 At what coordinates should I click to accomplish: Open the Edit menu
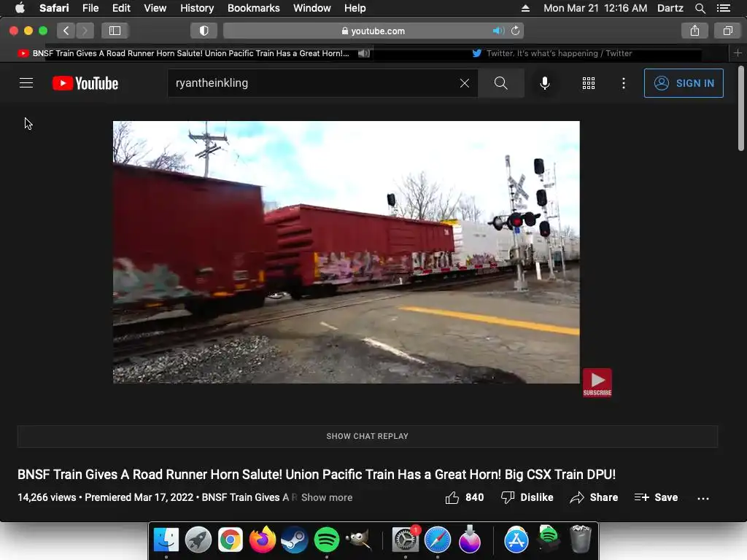click(x=121, y=8)
